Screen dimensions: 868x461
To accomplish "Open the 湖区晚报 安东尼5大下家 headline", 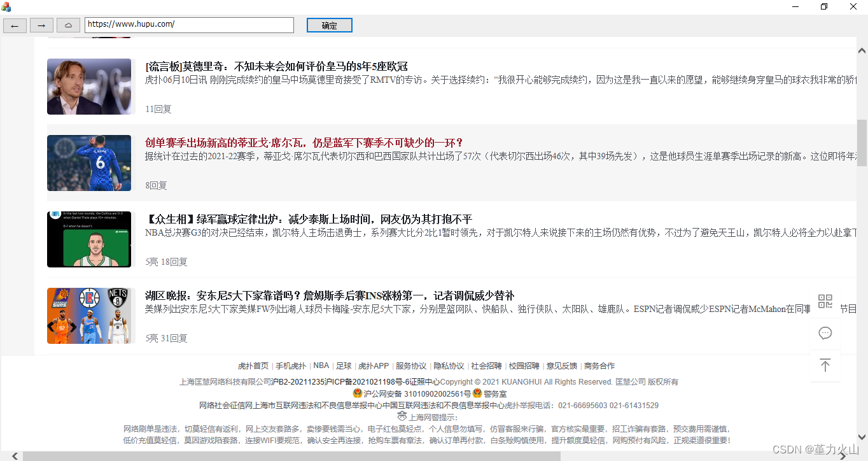I will [x=330, y=296].
